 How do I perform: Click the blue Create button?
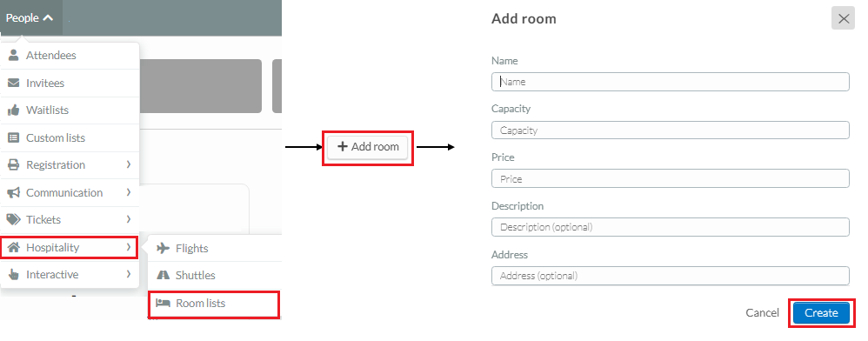tap(821, 313)
